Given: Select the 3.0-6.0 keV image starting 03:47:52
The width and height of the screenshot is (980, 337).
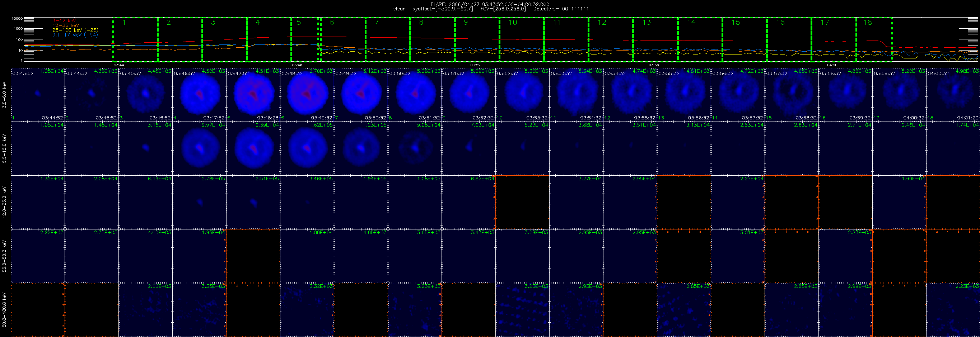Looking at the screenshot, I should tap(253, 95).
